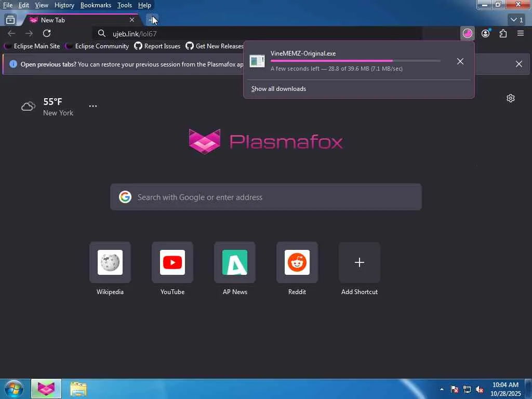Open the Reddit shortcut tile
532x399 pixels.
pyautogui.click(x=297, y=262)
